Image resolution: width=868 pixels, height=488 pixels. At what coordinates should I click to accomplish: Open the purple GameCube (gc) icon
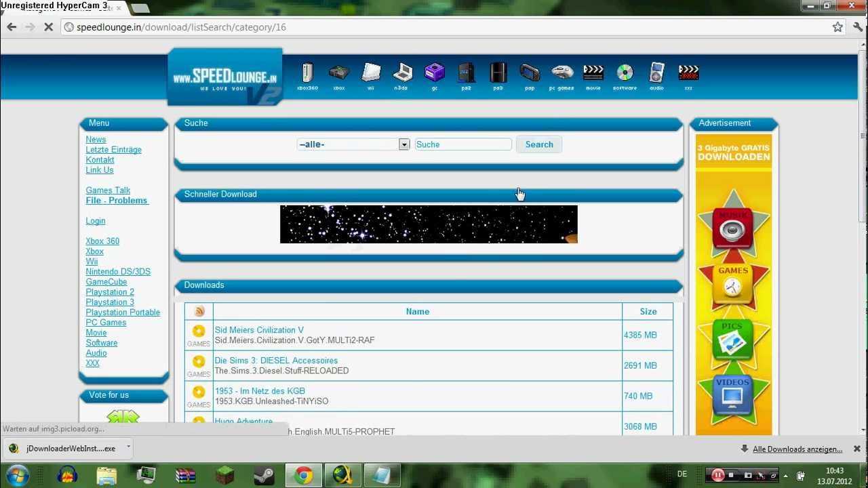click(x=435, y=76)
